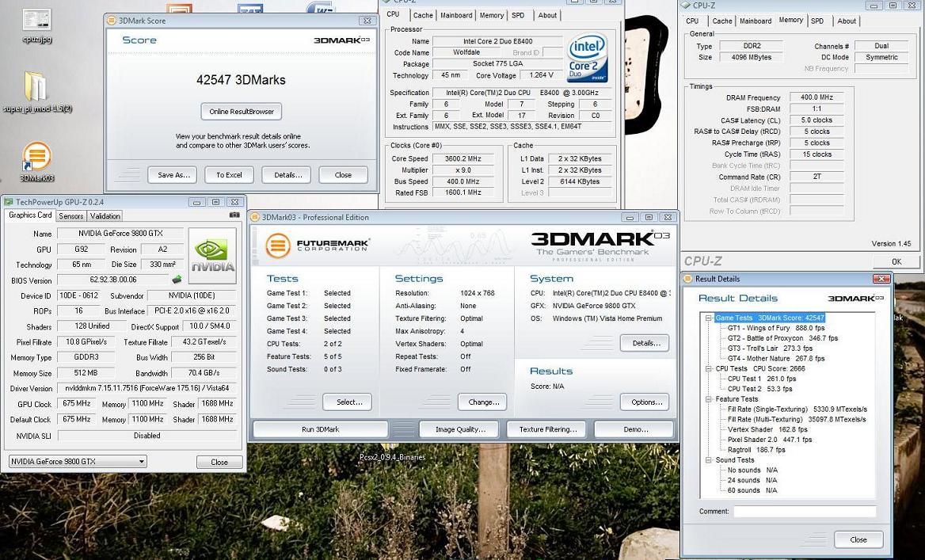Collapse the CPU Tests tree node

pyautogui.click(x=709, y=368)
